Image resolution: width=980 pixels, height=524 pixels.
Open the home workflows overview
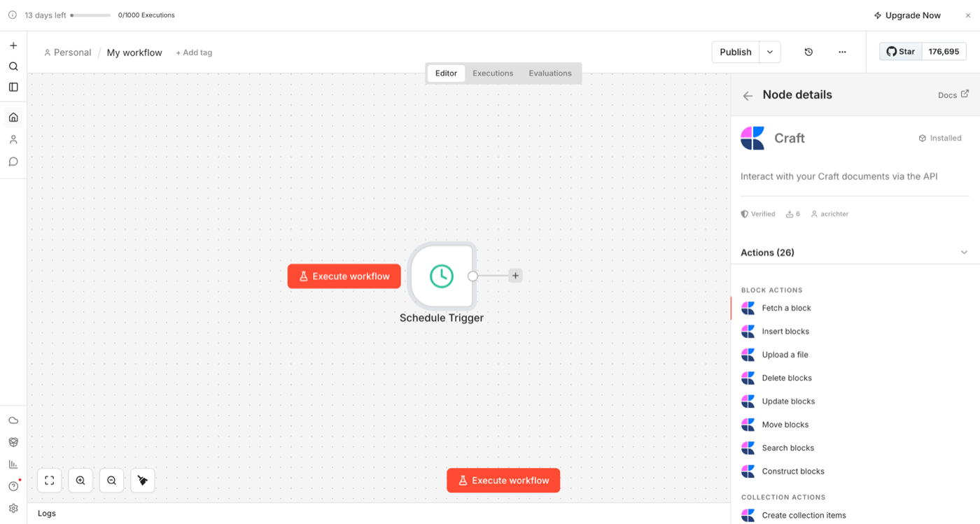tap(13, 117)
